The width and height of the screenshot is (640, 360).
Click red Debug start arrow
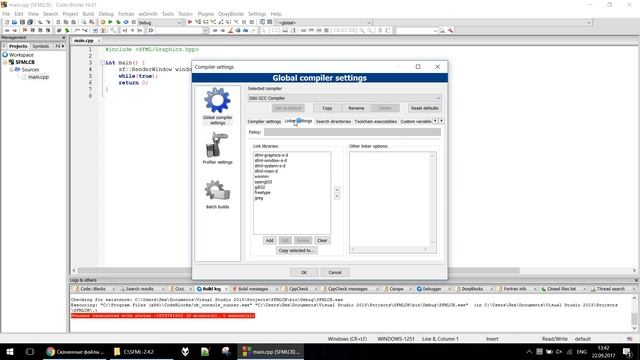coord(190,22)
